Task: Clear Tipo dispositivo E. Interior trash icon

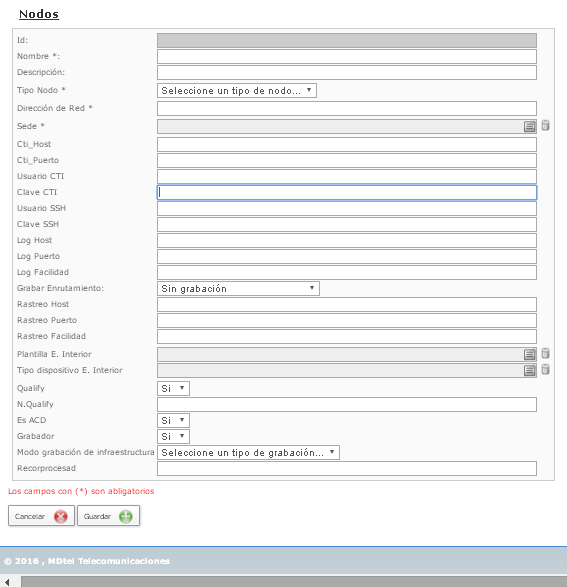Action: (x=545, y=369)
